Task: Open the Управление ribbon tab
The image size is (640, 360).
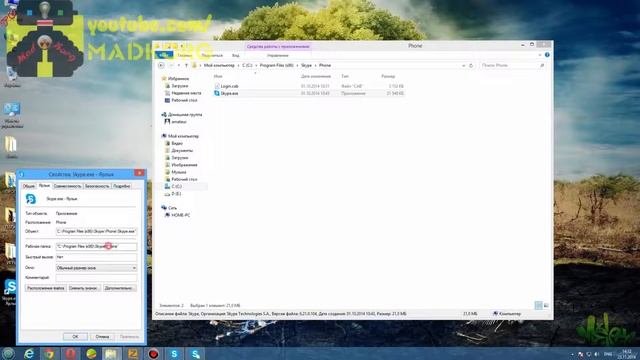Action: (x=278, y=55)
